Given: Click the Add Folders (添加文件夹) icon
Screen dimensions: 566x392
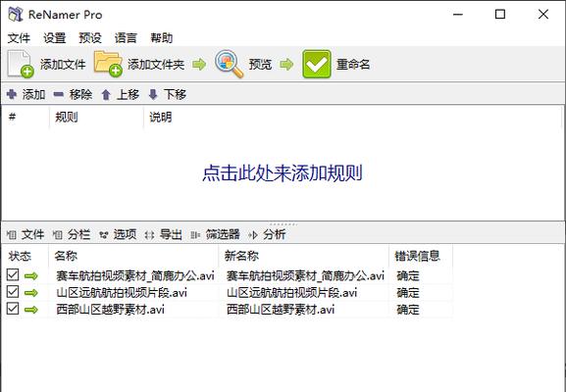Looking at the screenshot, I should tap(108, 64).
